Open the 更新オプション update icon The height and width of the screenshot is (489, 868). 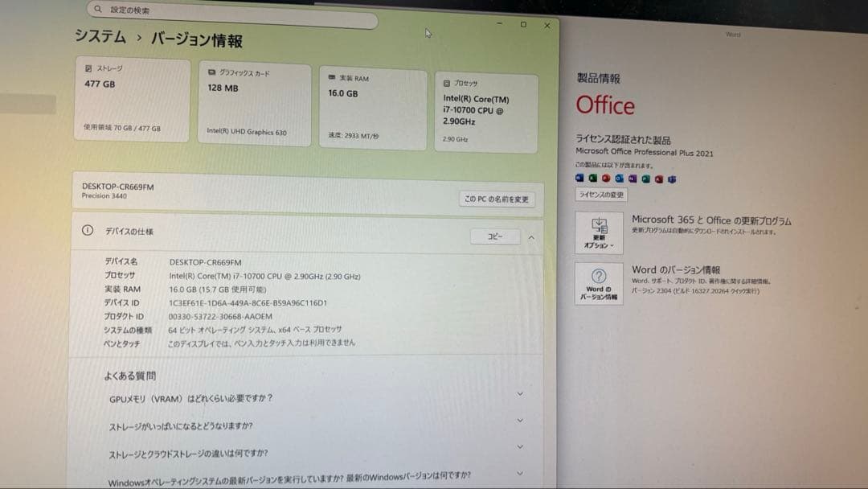599,232
